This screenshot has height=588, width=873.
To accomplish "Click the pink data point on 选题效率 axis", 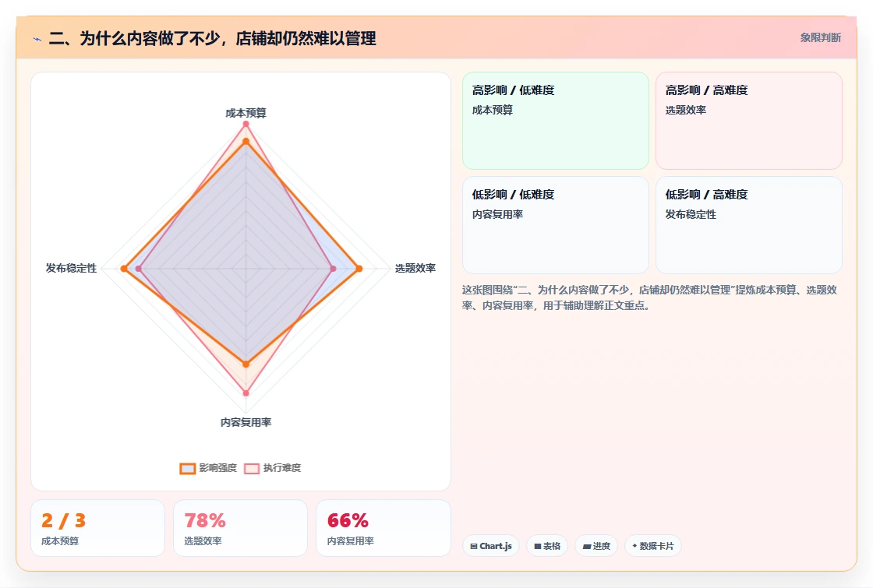I will [x=333, y=269].
